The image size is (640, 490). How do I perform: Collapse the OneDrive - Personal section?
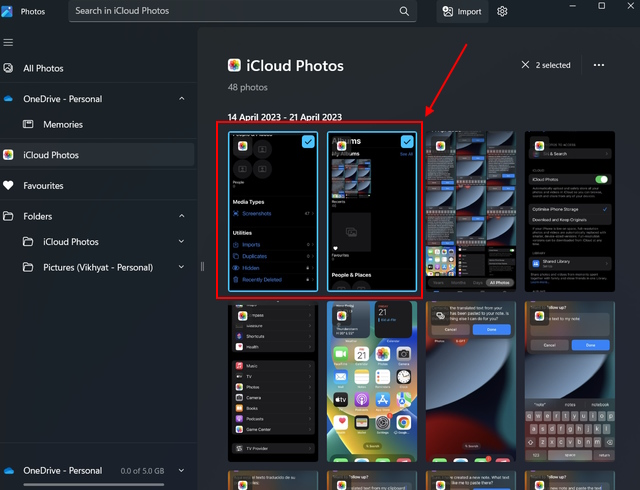coord(182,99)
